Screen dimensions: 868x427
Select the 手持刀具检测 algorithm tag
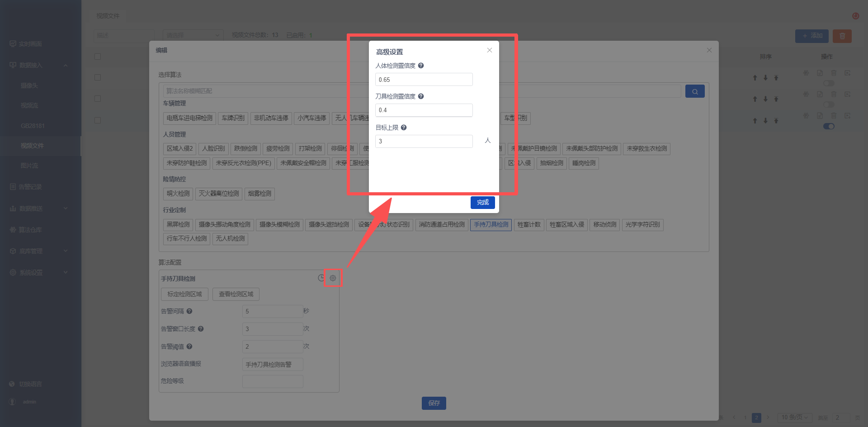pyautogui.click(x=491, y=225)
